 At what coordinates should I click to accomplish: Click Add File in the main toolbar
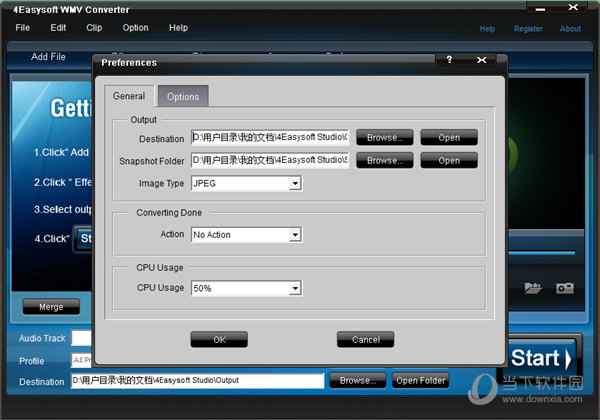(x=48, y=57)
